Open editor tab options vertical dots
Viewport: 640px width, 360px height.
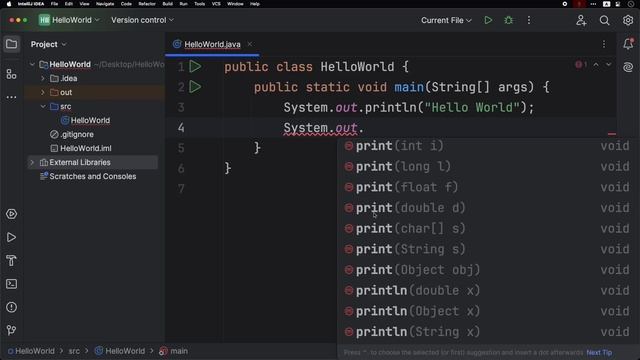(604, 44)
